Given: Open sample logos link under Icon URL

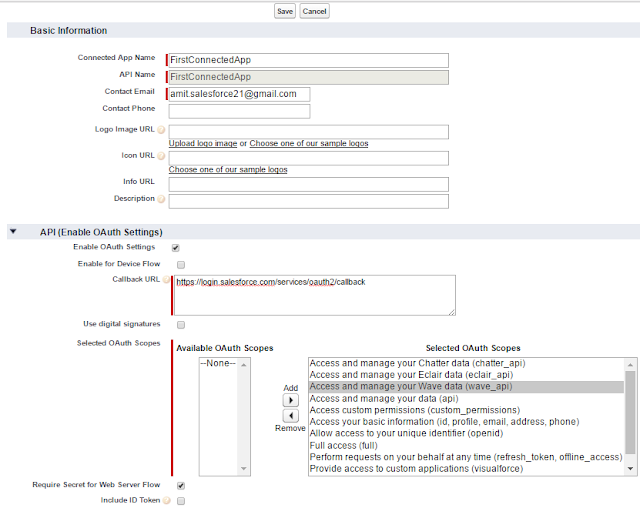Looking at the screenshot, I should (x=228, y=170).
